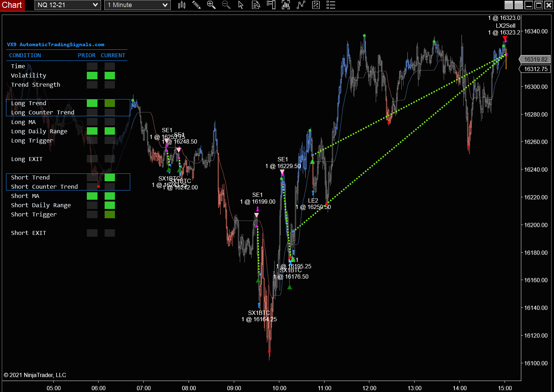Open the 1 Minute timeframe dropdown
This screenshot has height=392, width=554.
(x=137, y=5)
